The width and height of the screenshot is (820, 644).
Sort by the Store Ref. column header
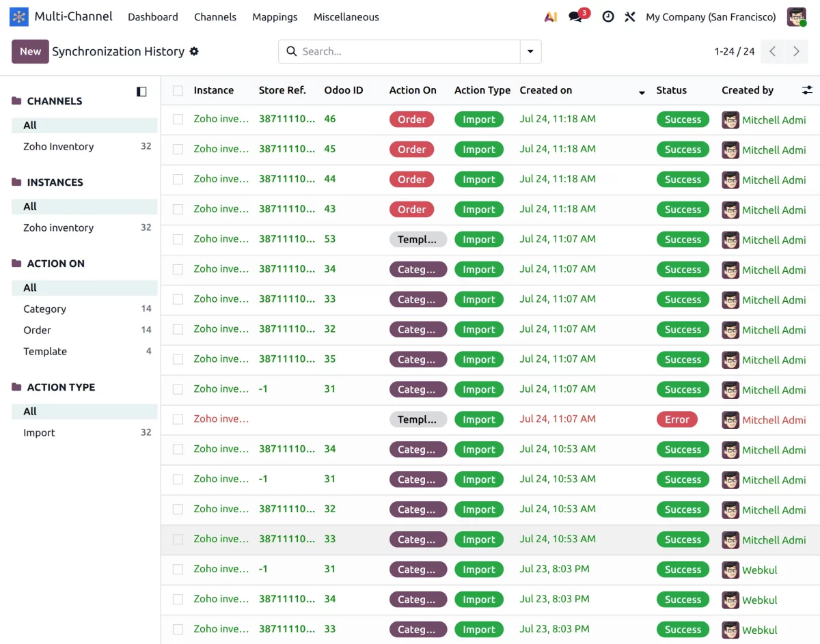point(282,90)
